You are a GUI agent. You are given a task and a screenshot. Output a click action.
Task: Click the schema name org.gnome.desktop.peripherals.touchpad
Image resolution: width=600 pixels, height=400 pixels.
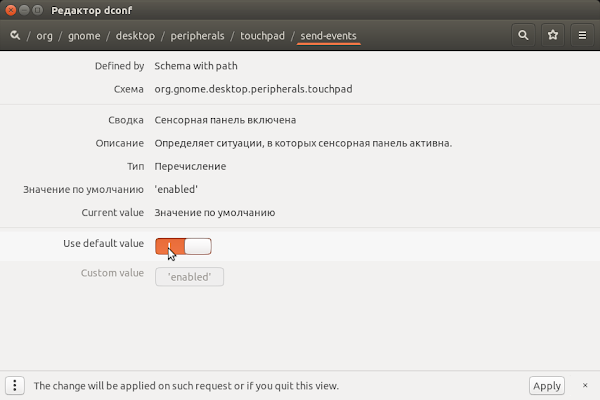coord(253,89)
